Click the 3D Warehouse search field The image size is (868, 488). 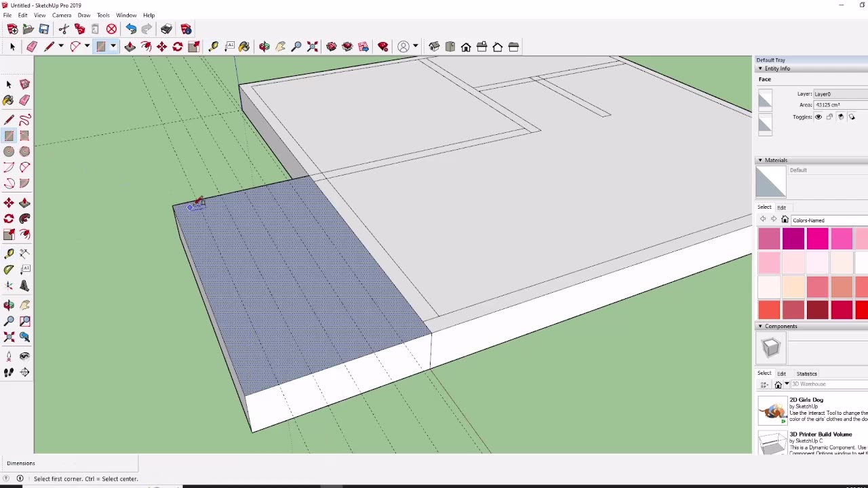click(829, 384)
